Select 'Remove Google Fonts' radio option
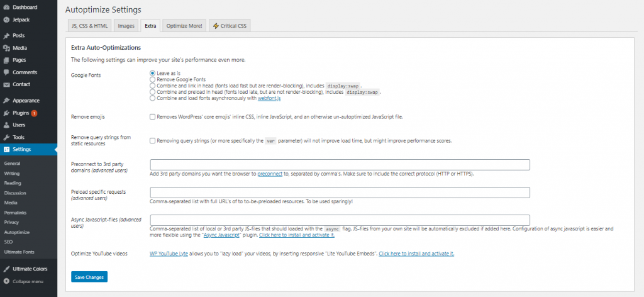This screenshot has width=644, height=297. (153, 79)
